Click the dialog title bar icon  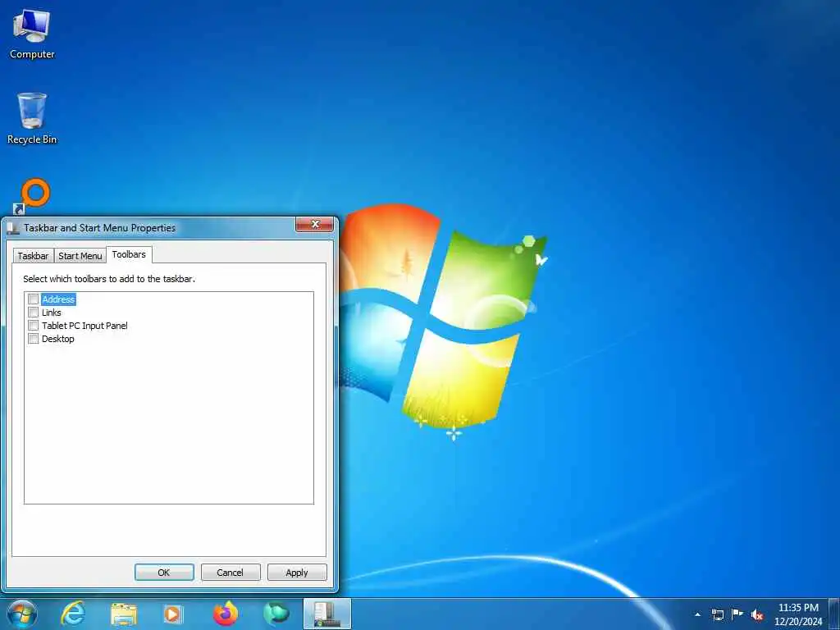13,228
